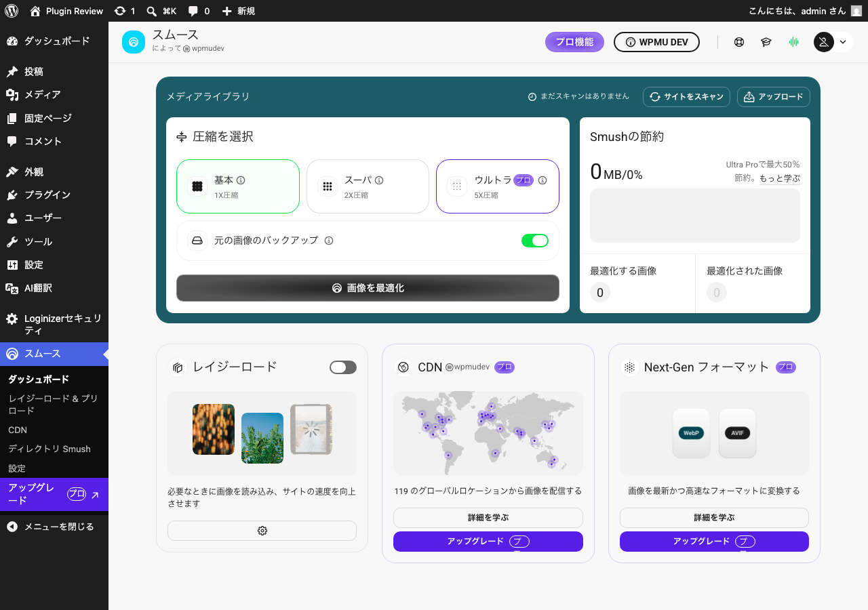This screenshot has width=868, height=610.
Task: Click the admin avatar in admin bar
Action: tap(856, 11)
